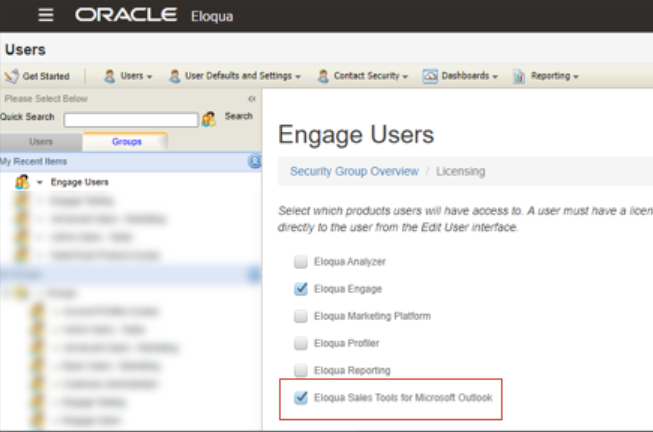Click the Contact Security person icon

click(323, 76)
